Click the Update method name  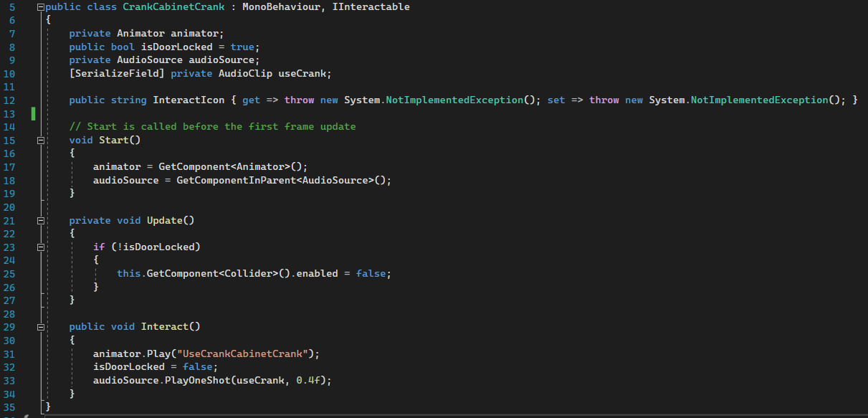(164, 221)
